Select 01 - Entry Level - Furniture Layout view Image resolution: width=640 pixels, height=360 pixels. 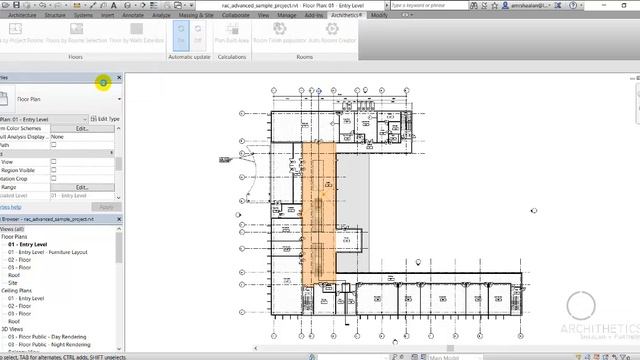point(47,252)
